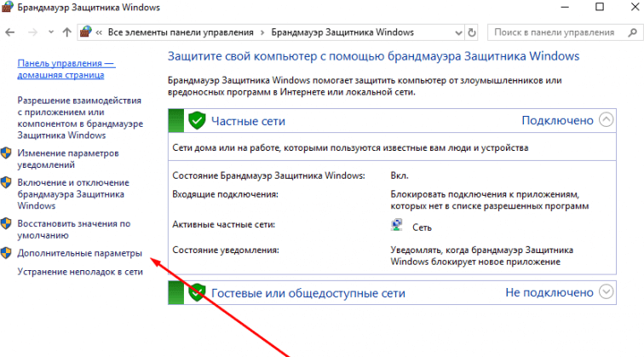Screen dimensions: 644x357
Task: Click shield icon beside Изменение параметров уведомлений
Action: click(x=6, y=153)
